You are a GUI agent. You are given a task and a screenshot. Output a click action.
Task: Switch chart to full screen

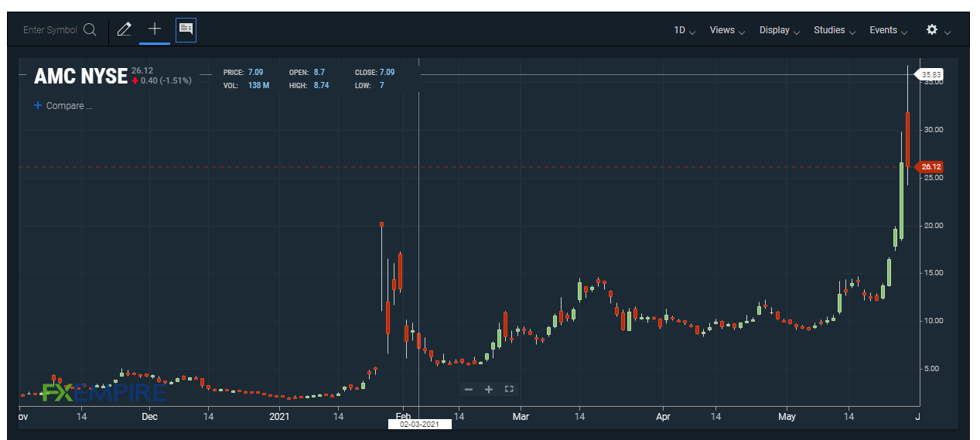(509, 389)
